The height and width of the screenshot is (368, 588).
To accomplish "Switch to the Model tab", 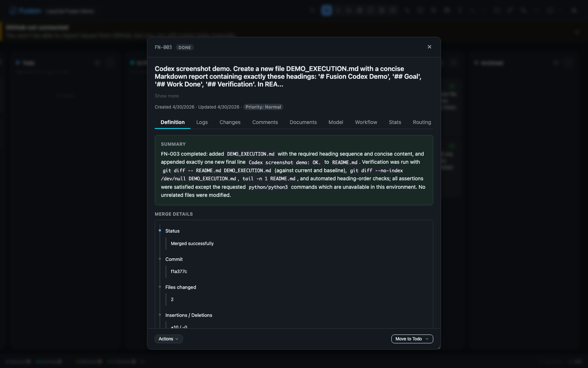I will coord(336,122).
